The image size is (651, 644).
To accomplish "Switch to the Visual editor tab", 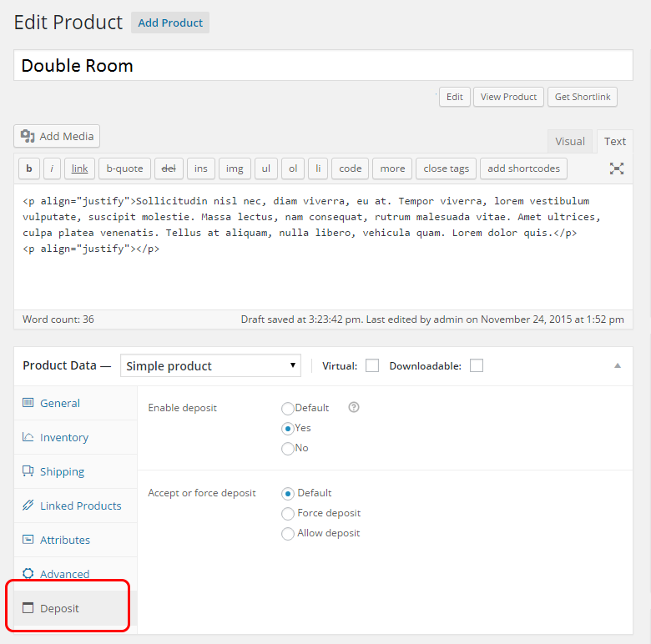I will pyautogui.click(x=570, y=142).
